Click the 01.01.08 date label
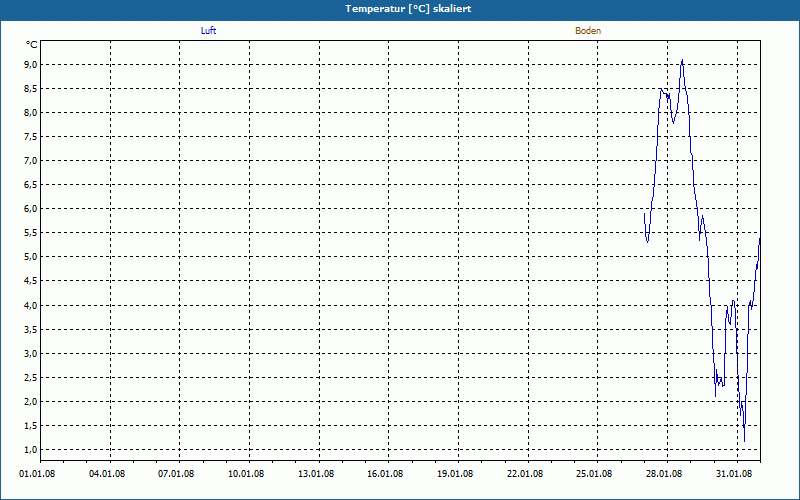The image size is (800, 500). [x=37, y=474]
